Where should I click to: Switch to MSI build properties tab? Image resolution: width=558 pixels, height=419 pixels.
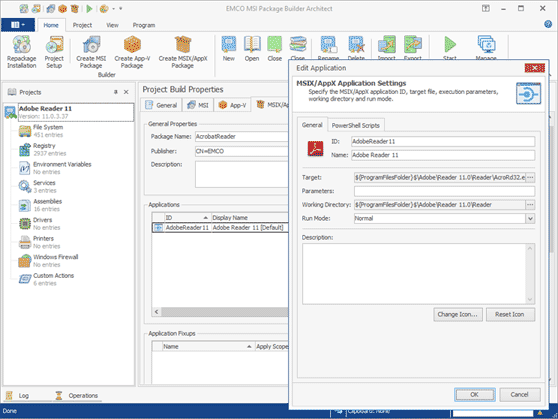pyautogui.click(x=198, y=105)
